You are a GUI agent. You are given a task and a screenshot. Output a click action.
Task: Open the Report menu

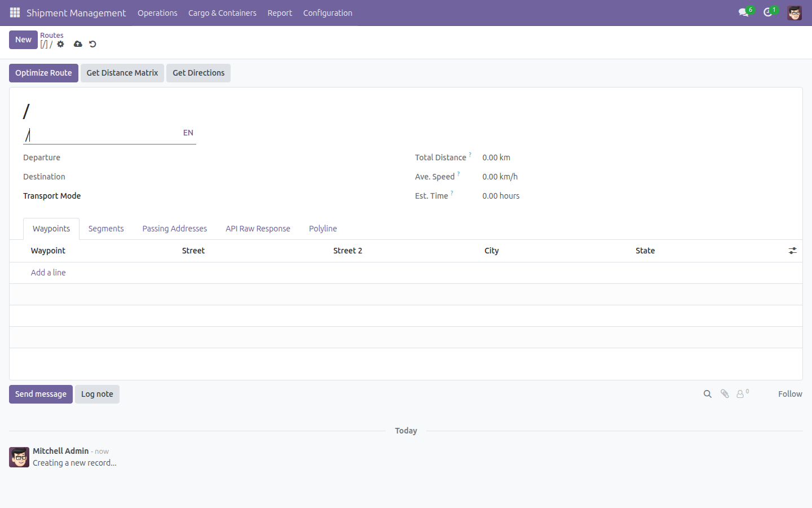[280, 13]
